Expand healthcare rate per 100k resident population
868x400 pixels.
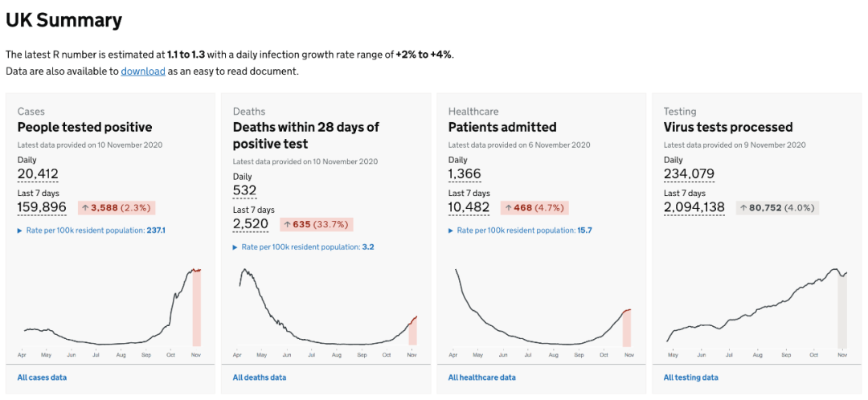[519, 231]
